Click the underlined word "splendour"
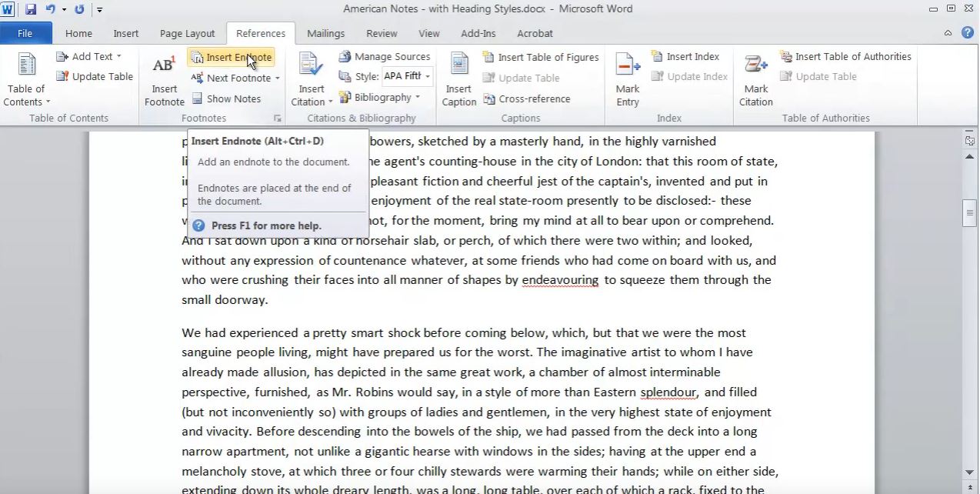980x494 pixels. pyautogui.click(x=668, y=392)
